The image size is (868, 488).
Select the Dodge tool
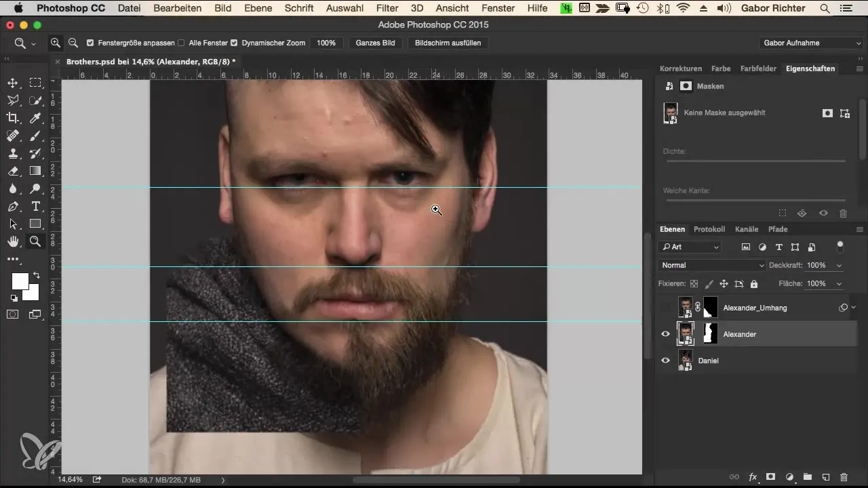pyautogui.click(x=35, y=188)
